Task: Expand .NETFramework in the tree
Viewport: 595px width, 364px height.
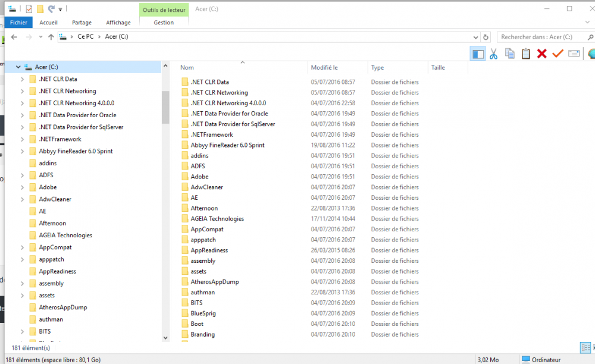Action: tap(22, 139)
